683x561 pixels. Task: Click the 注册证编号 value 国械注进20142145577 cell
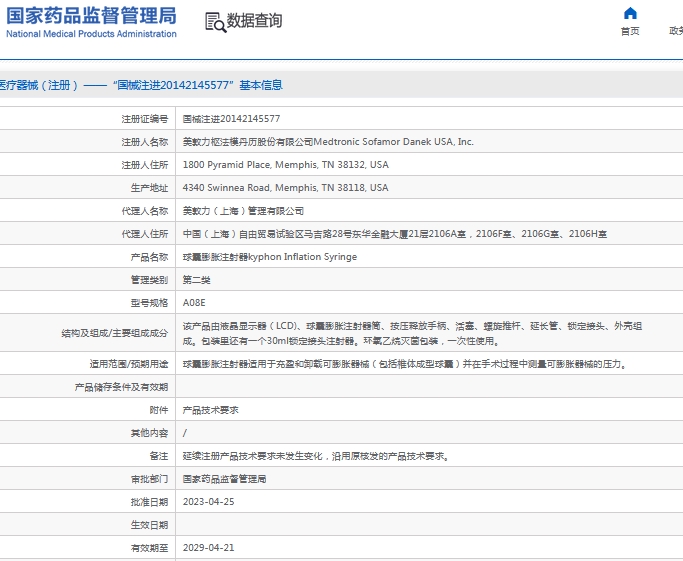click(x=231, y=118)
